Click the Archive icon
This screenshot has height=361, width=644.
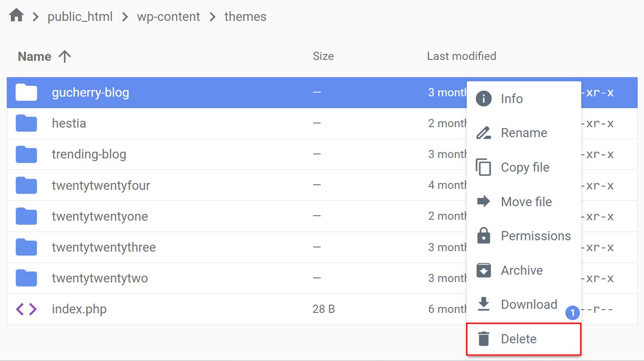[483, 270]
